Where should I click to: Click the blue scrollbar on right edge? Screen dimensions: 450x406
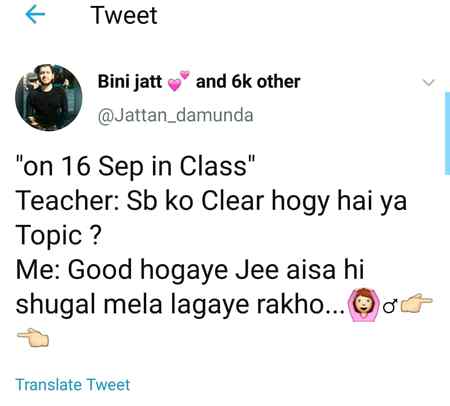[x=447, y=134]
